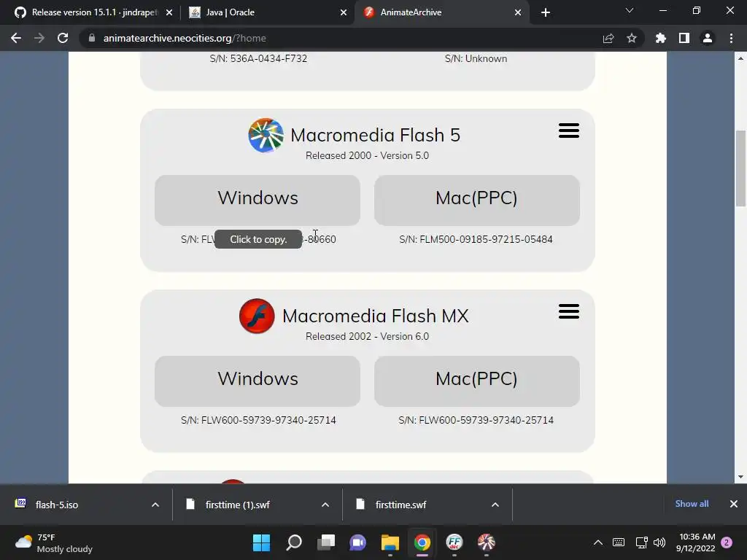Image resolution: width=747 pixels, height=560 pixels.
Task: Open the Flash 5 app in taskbar
Action: (x=487, y=542)
